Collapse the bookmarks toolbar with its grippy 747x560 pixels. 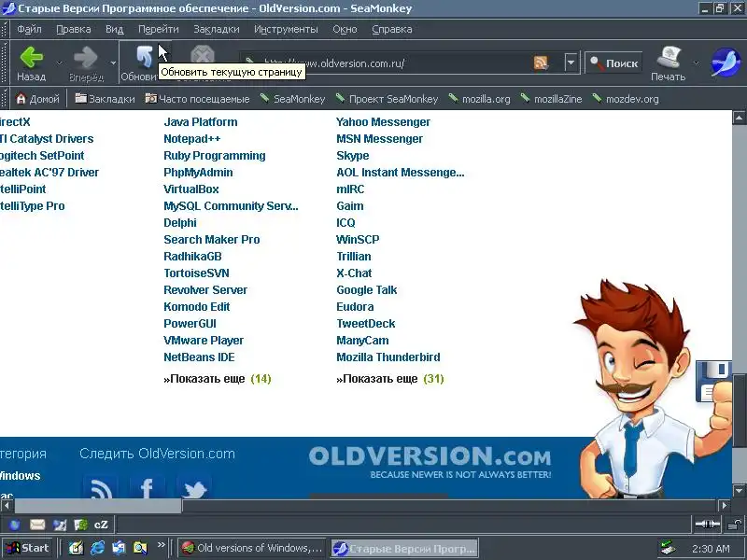5,99
